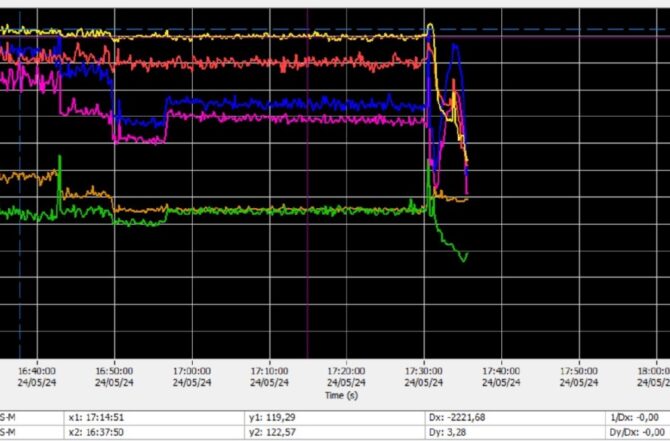This screenshot has width=670, height=441.
Task: Select the 'y1: 119,29' value cell
Action: tap(335, 417)
